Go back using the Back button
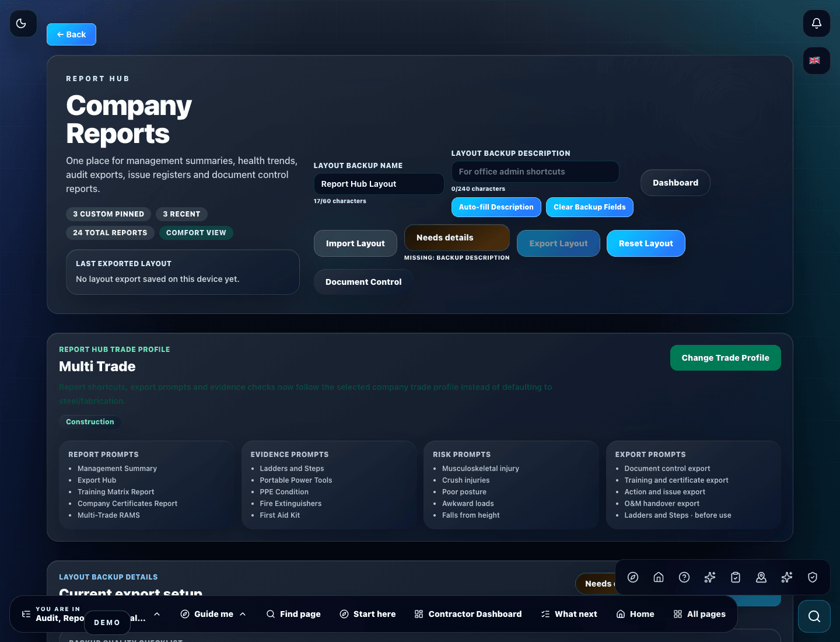 pyautogui.click(x=71, y=34)
